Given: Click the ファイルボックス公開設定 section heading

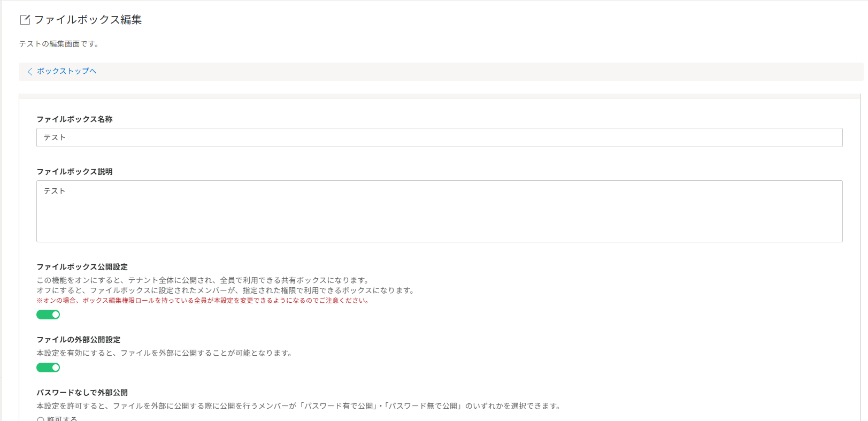Looking at the screenshot, I should 82,267.
